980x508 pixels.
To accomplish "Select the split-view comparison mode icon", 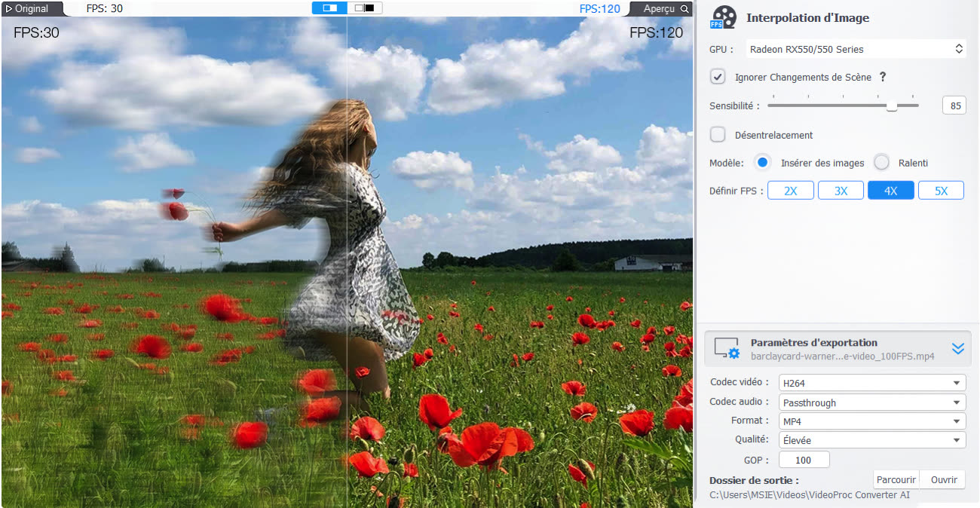I will [x=330, y=8].
